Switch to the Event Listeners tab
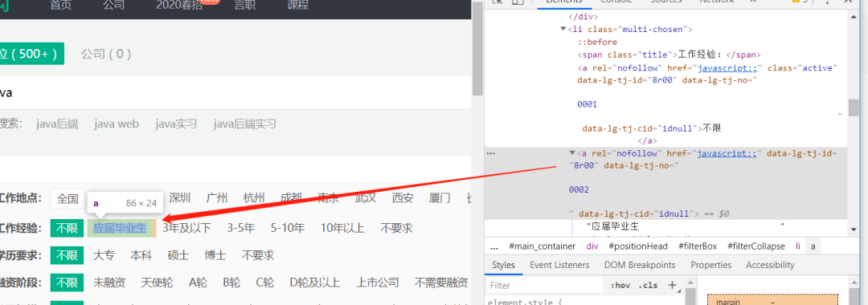Screen dimensions: 868x305 click(559, 265)
